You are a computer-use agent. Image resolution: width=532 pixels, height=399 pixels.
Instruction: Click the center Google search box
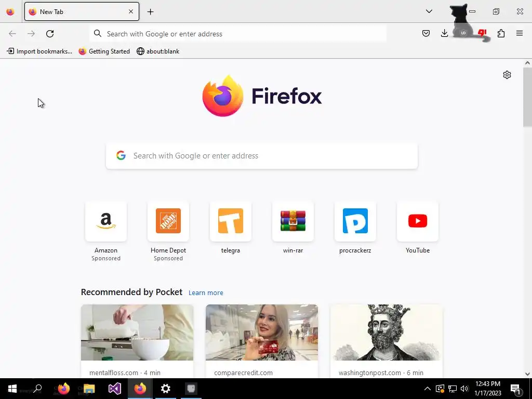(x=262, y=156)
